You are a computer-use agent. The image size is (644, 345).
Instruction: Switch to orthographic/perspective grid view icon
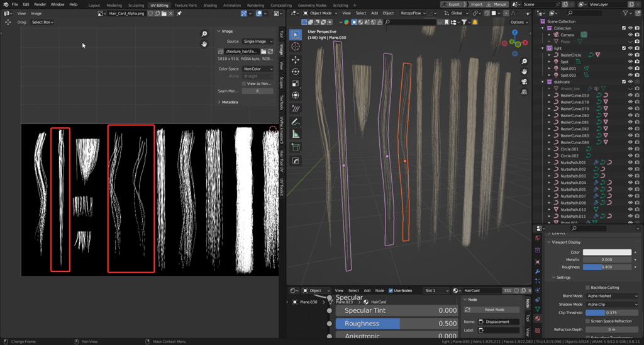click(525, 91)
